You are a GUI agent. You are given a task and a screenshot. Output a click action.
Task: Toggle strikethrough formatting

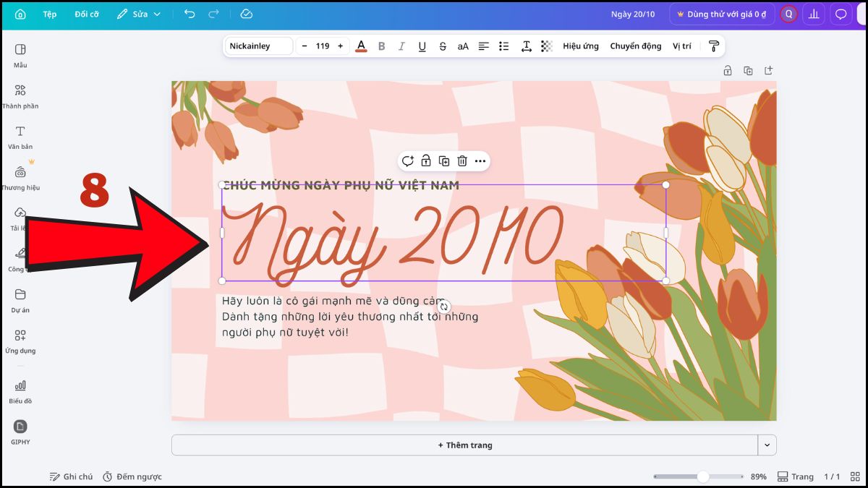click(443, 46)
